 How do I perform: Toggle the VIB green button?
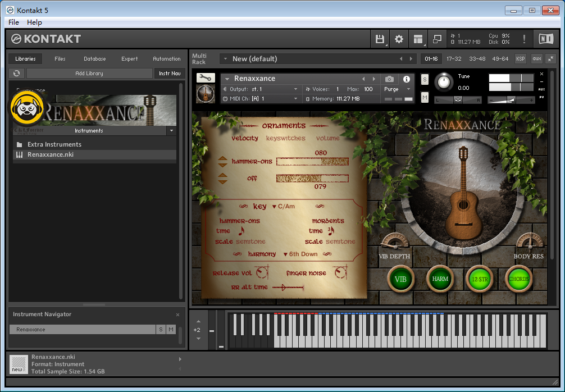[400, 279]
